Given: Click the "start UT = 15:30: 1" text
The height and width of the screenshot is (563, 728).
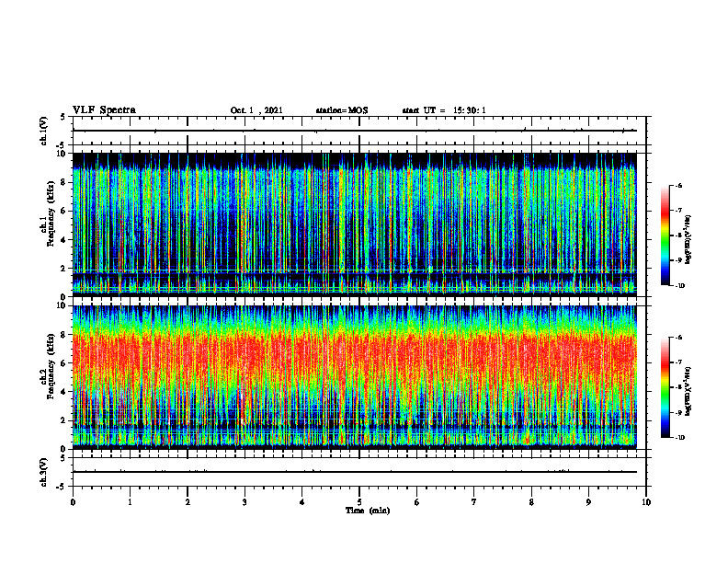Looking at the screenshot, I should click(x=444, y=110).
